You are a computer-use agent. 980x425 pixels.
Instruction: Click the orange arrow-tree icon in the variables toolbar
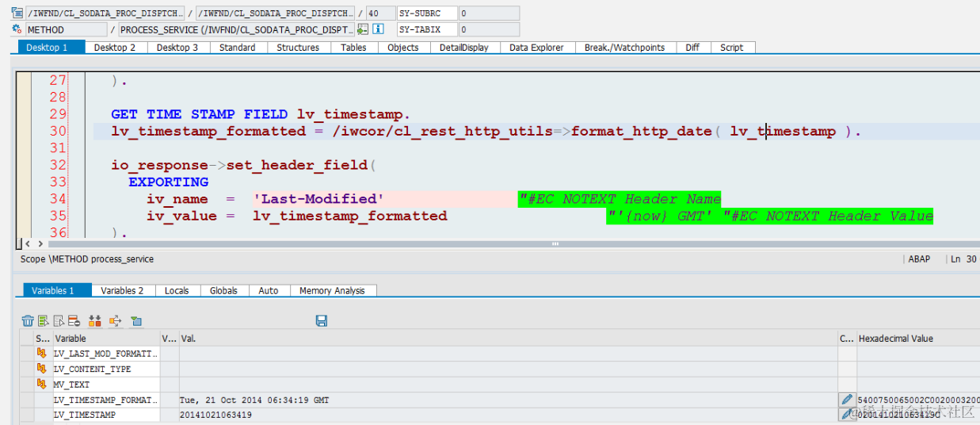click(116, 320)
